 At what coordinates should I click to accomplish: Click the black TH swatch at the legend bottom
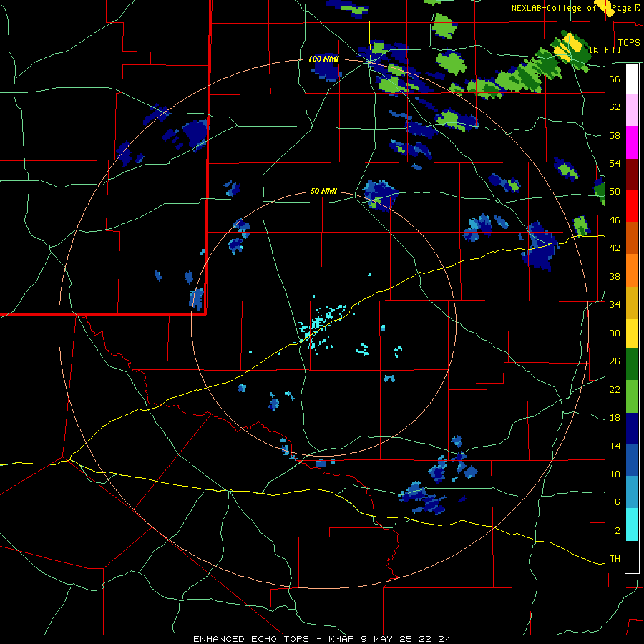click(632, 557)
